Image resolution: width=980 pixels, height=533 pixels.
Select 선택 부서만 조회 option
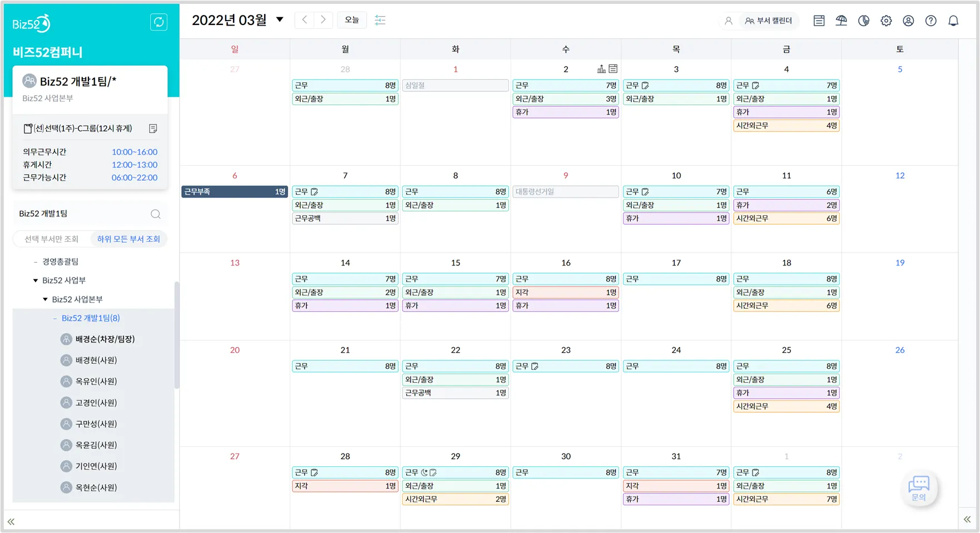(51, 239)
